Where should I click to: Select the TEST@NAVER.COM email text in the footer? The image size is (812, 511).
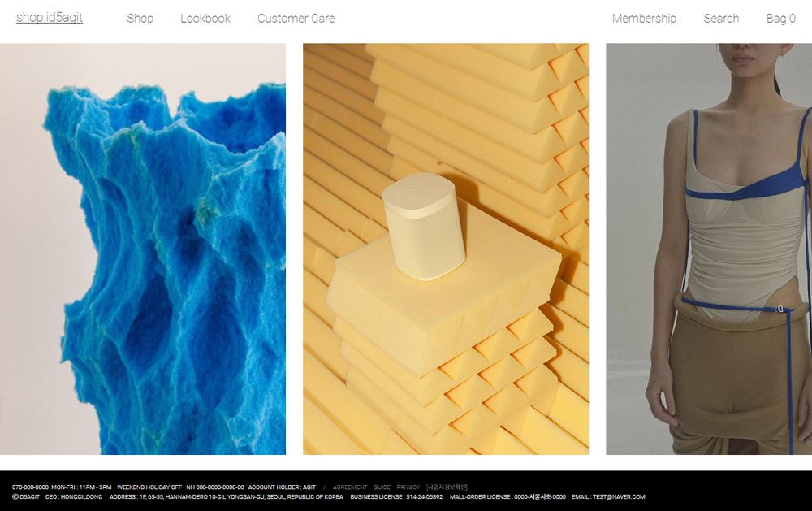(619, 496)
